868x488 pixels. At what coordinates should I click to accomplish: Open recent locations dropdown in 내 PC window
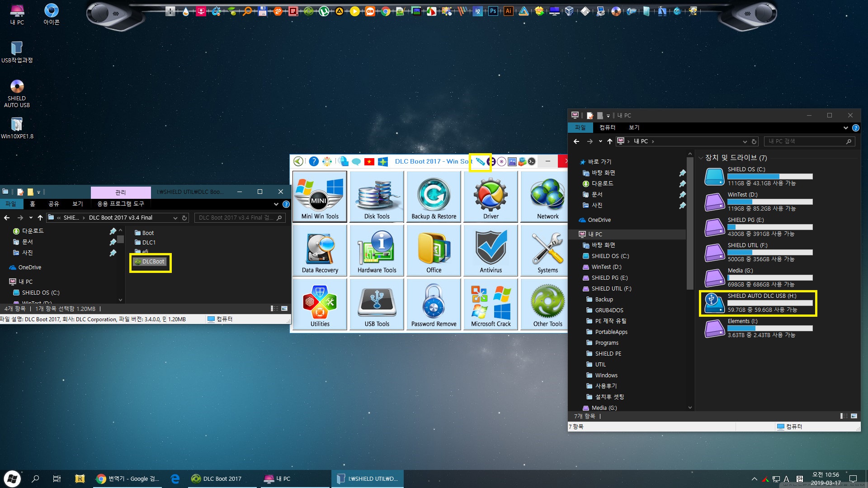[600, 141]
